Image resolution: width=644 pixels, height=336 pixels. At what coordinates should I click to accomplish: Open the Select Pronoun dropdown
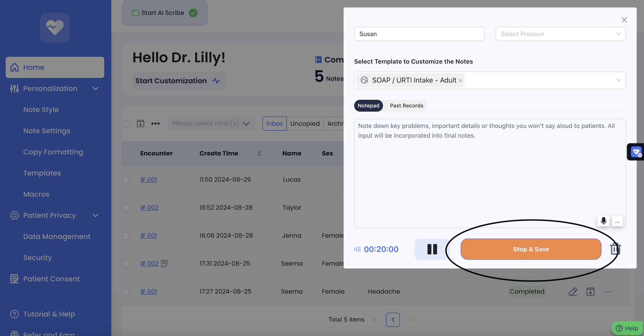click(561, 34)
